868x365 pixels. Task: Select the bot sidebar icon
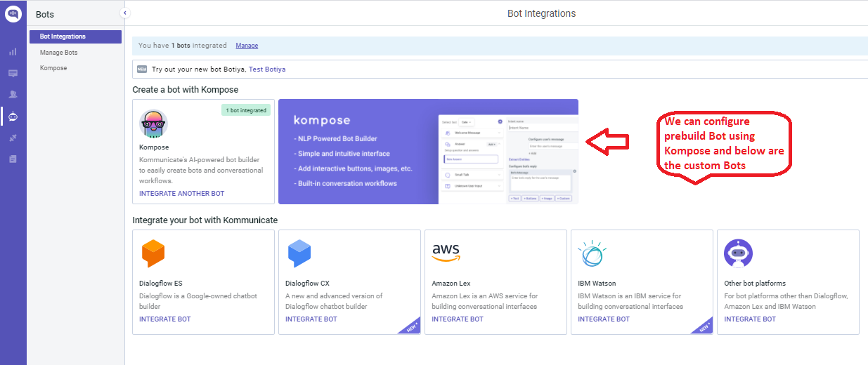coord(13,116)
